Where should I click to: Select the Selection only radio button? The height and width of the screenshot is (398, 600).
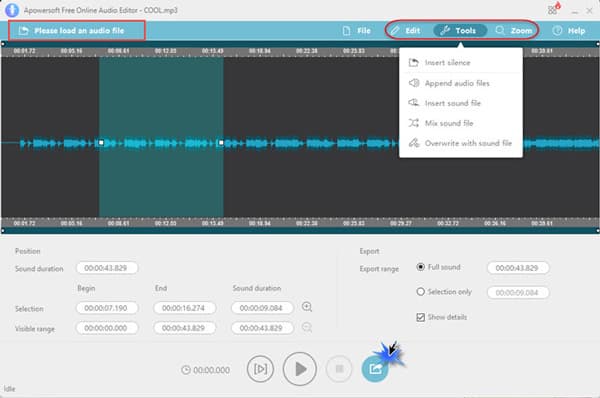coord(421,292)
